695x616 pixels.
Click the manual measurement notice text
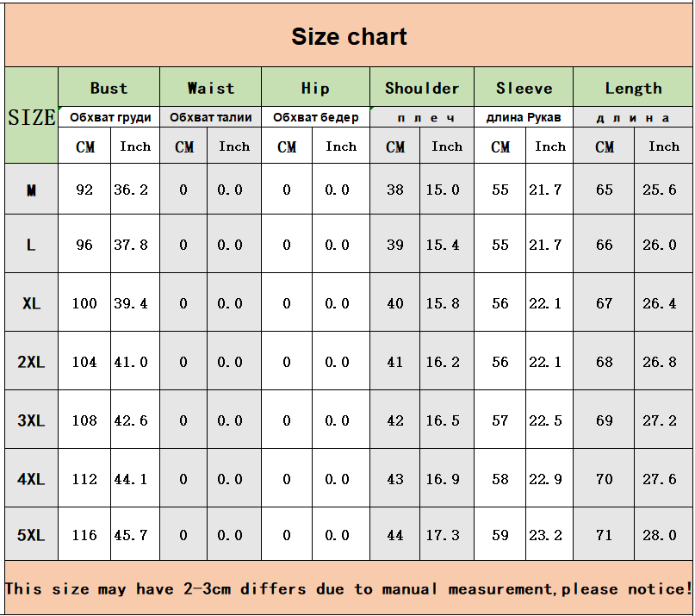348,588
